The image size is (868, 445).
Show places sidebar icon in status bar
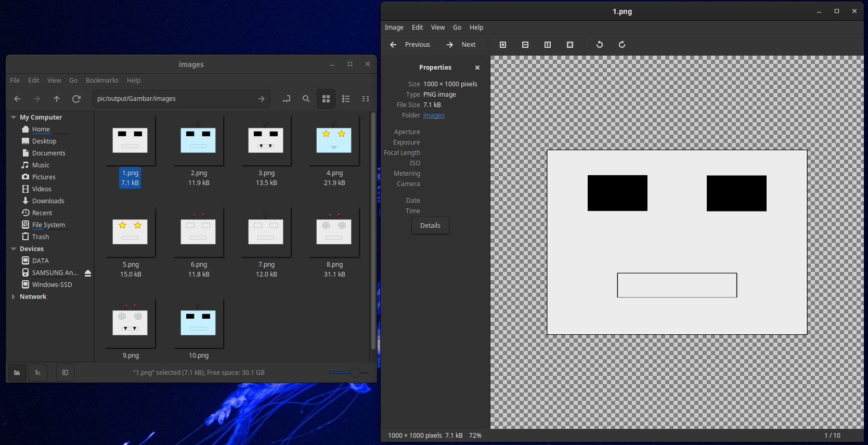click(17, 373)
